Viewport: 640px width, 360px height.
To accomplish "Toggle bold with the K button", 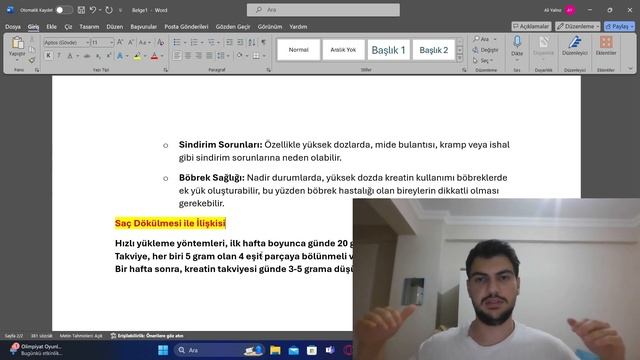I will (x=48, y=56).
